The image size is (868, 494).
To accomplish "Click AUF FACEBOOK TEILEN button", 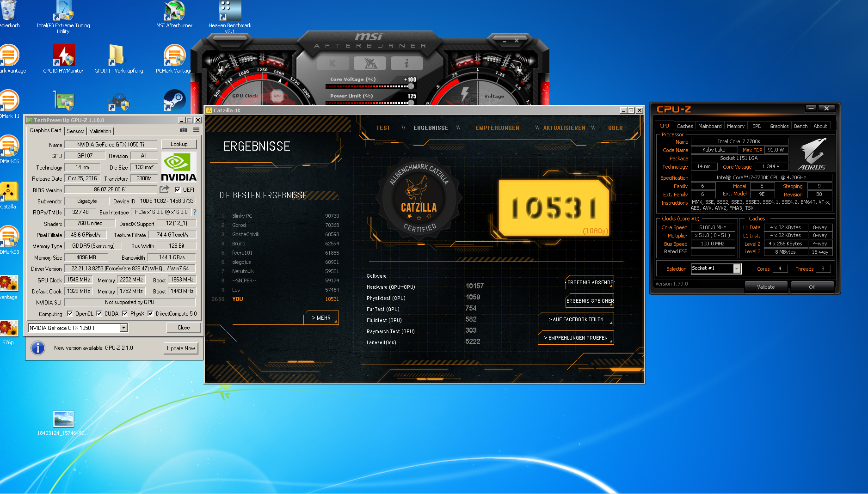I will (576, 319).
